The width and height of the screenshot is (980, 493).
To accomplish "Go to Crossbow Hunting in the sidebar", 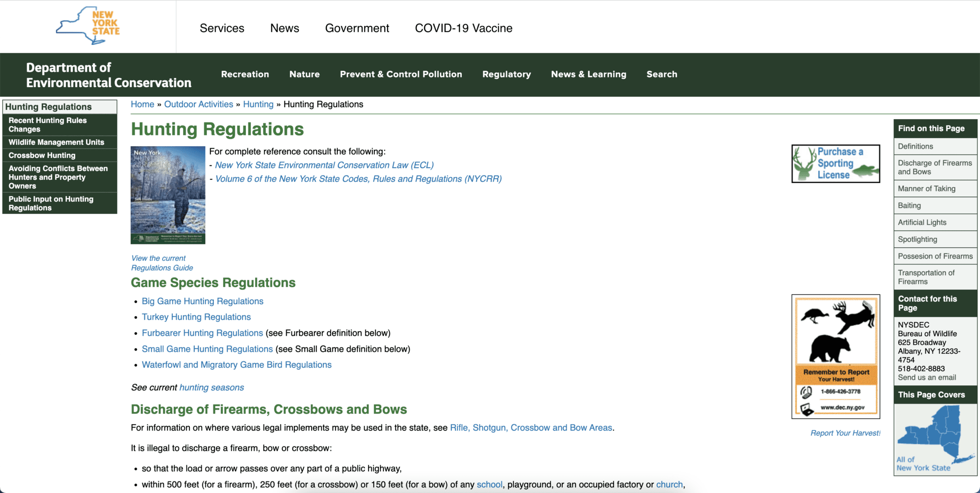I will coord(42,155).
